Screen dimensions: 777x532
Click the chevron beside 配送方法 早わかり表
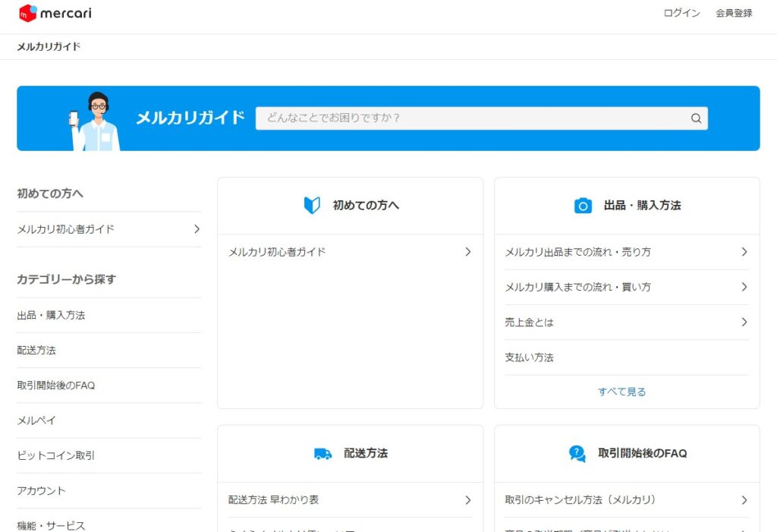(467, 500)
